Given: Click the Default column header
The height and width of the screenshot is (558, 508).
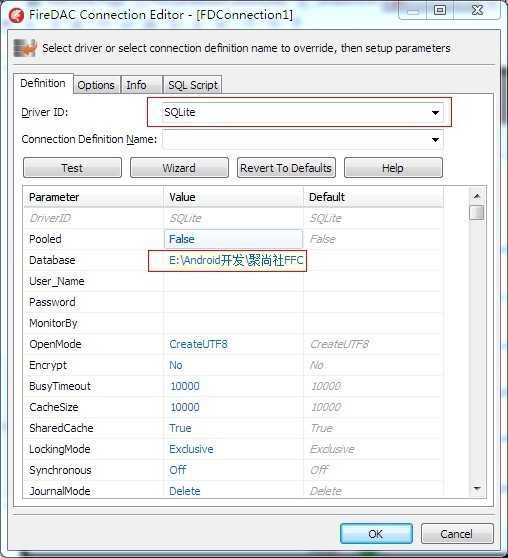Looking at the screenshot, I should tap(373, 197).
